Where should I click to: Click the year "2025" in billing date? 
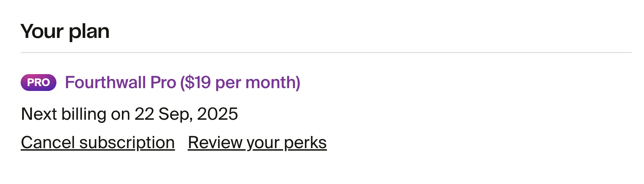tap(218, 114)
